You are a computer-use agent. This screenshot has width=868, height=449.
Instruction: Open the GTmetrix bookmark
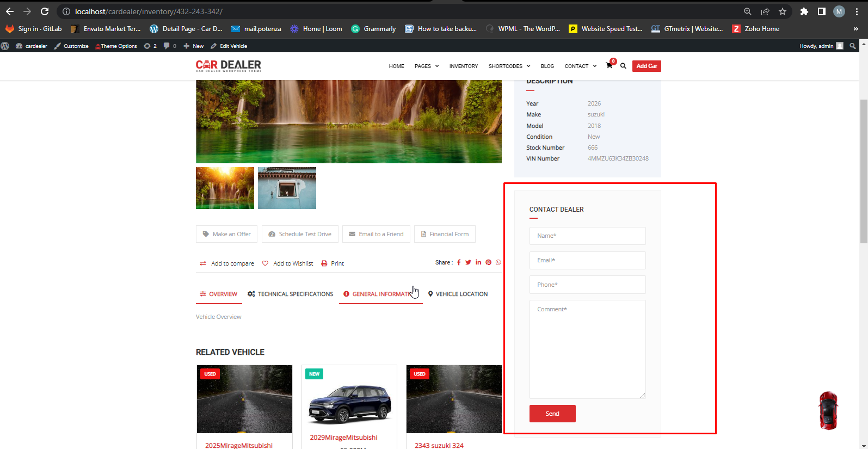(687, 29)
